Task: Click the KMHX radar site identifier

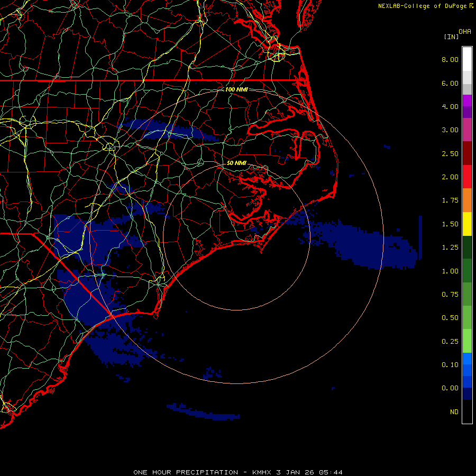Action: tap(262, 472)
